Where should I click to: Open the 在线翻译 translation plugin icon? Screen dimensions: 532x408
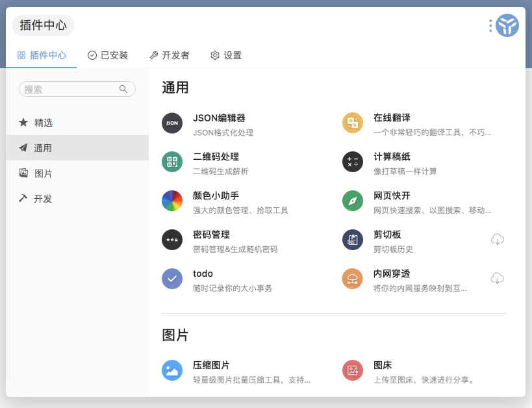click(353, 123)
